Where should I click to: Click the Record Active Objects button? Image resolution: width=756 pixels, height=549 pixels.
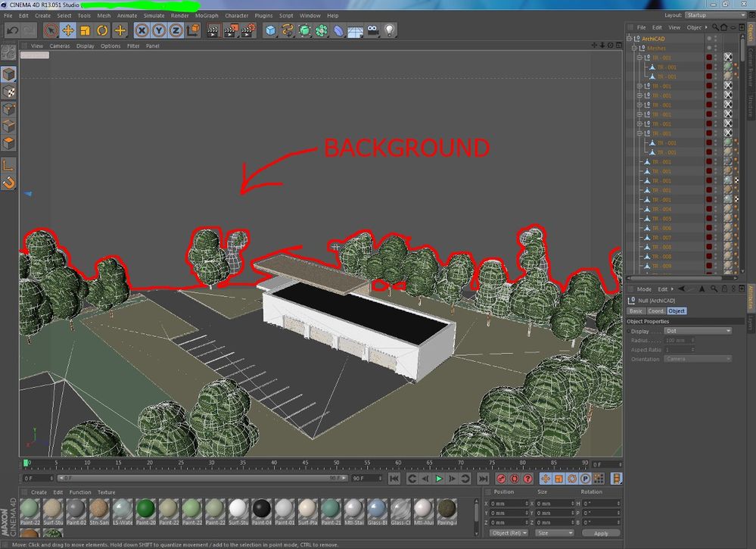[x=502, y=479]
